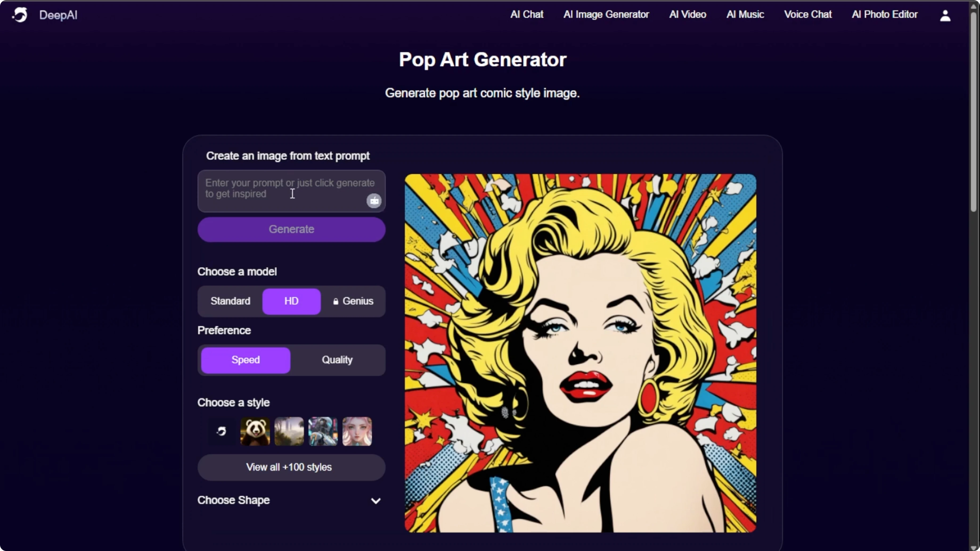The height and width of the screenshot is (551, 980).
Task: Expand the Choose Shape chevron
Action: pyautogui.click(x=375, y=501)
